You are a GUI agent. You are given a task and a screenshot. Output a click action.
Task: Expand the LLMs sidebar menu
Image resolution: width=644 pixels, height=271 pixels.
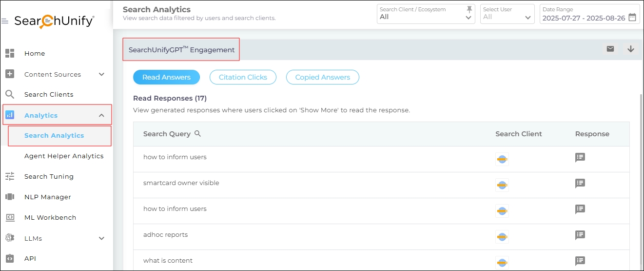[101, 238]
